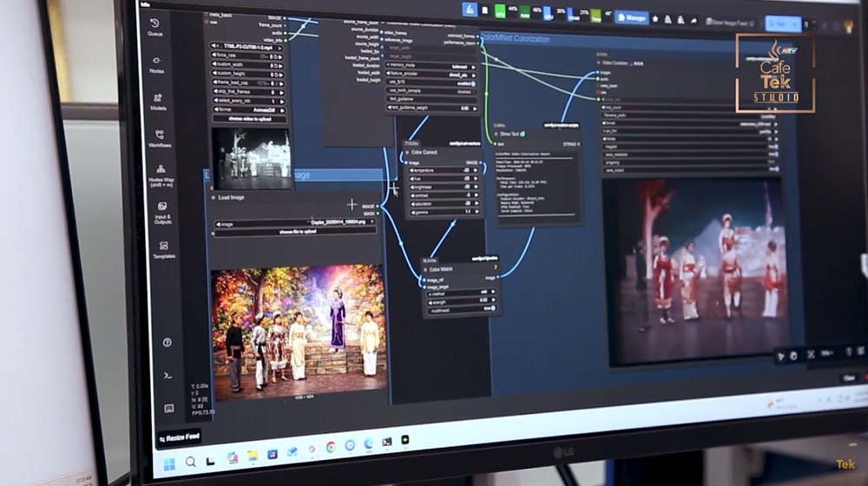Click choose video to upload button
This screenshot has width=868, height=486.
250,118
